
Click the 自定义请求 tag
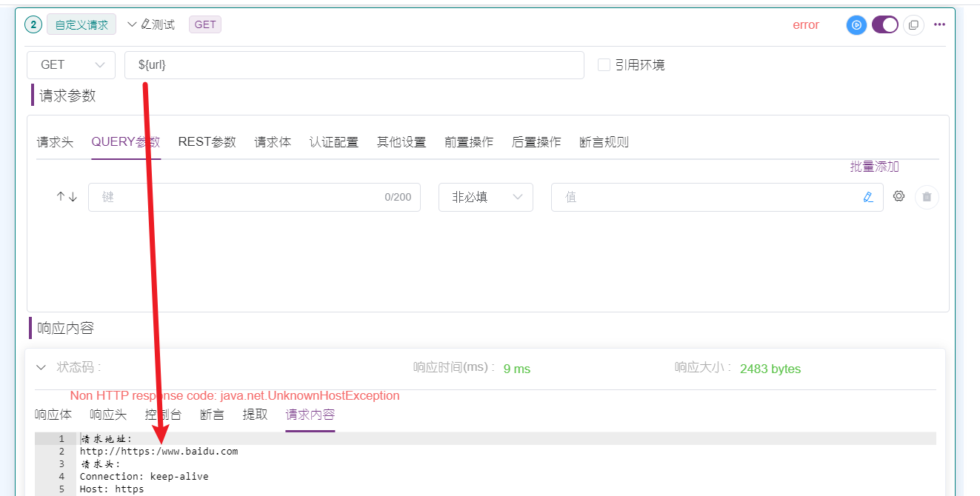click(81, 24)
